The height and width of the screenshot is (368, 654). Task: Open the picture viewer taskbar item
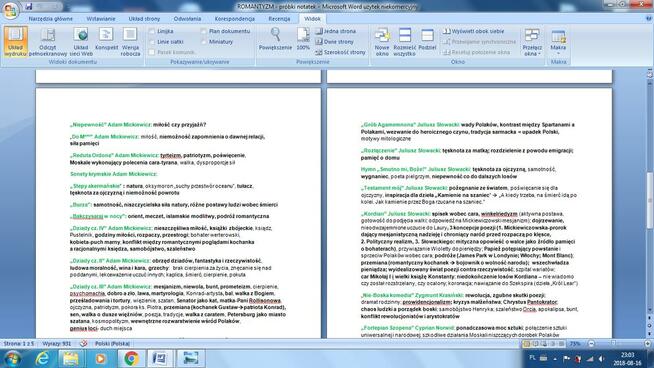pyautogui.click(x=190, y=358)
